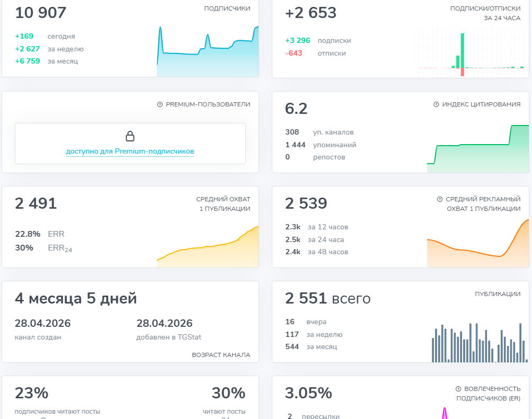The image size is (532, 419).
Task: Click '117' за неделю publications value
Action: [x=292, y=335]
